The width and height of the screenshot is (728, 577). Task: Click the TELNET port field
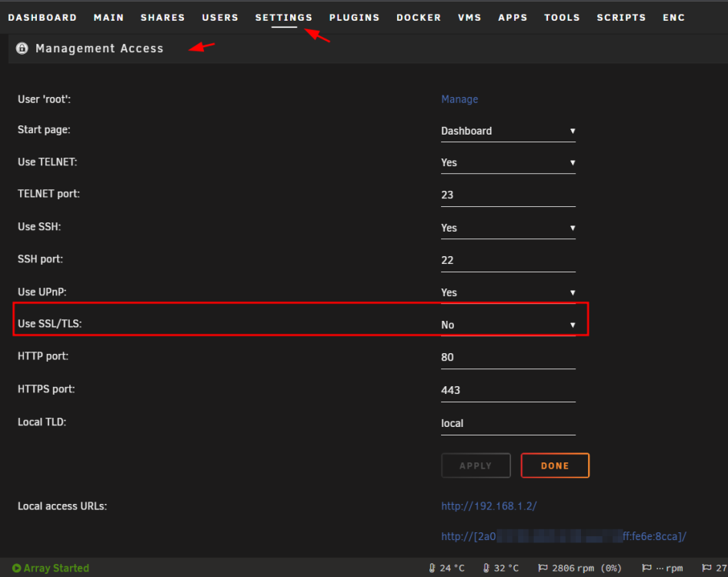(x=508, y=195)
